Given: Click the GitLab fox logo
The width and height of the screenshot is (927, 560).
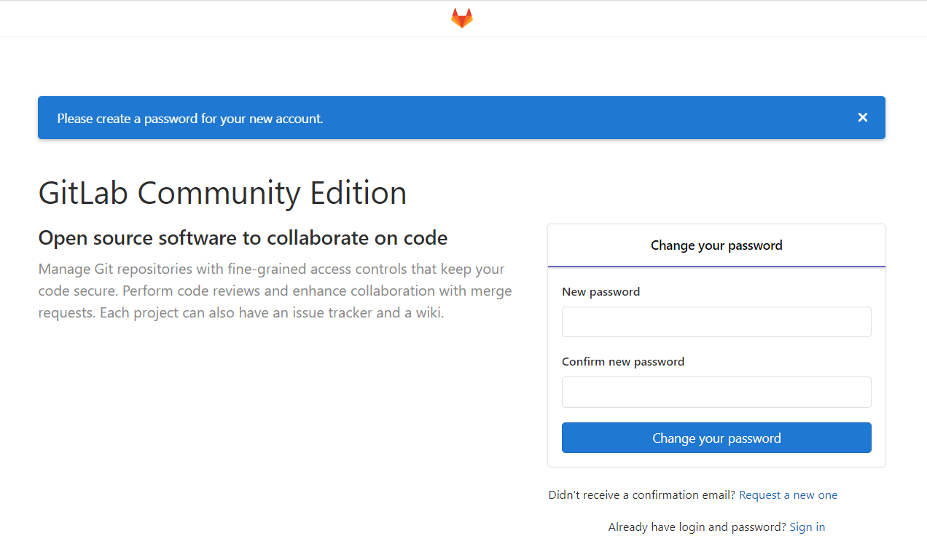Looking at the screenshot, I should pyautogui.click(x=462, y=18).
